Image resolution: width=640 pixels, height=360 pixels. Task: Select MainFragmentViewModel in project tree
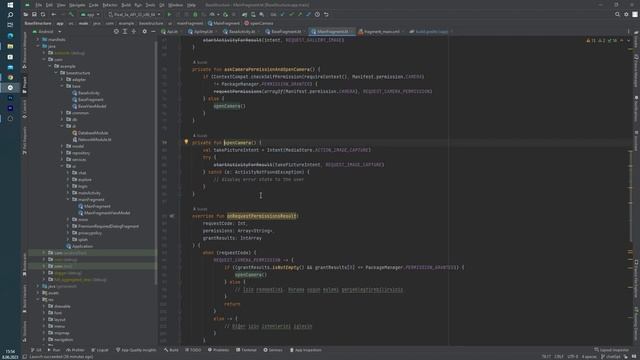coord(107,213)
